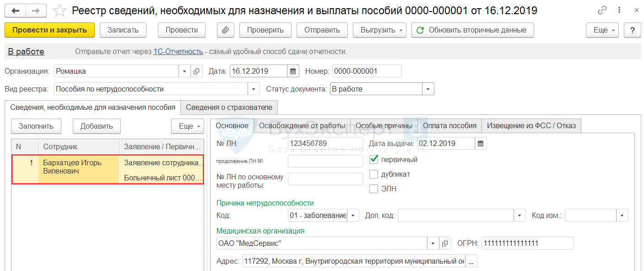Viewport: 644px width, 271px height.
Task: Open the Выгрузить dropdown button
Action: tap(379, 30)
